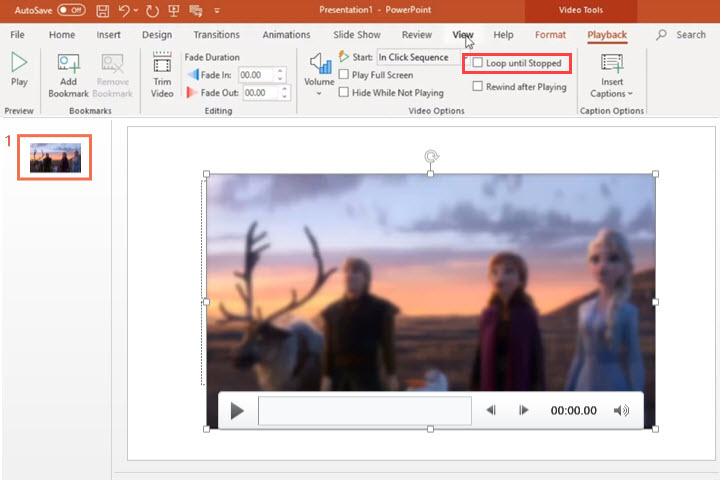Toggle the AutoSave switch
This screenshot has height=480, width=720.
[x=71, y=9]
